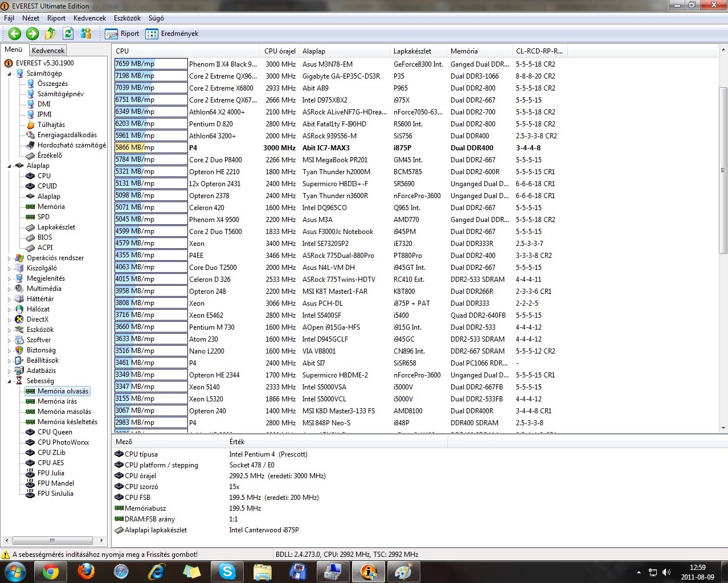
Task: Open the Kedvencek menu in menu bar
Action: pos(89,18)
